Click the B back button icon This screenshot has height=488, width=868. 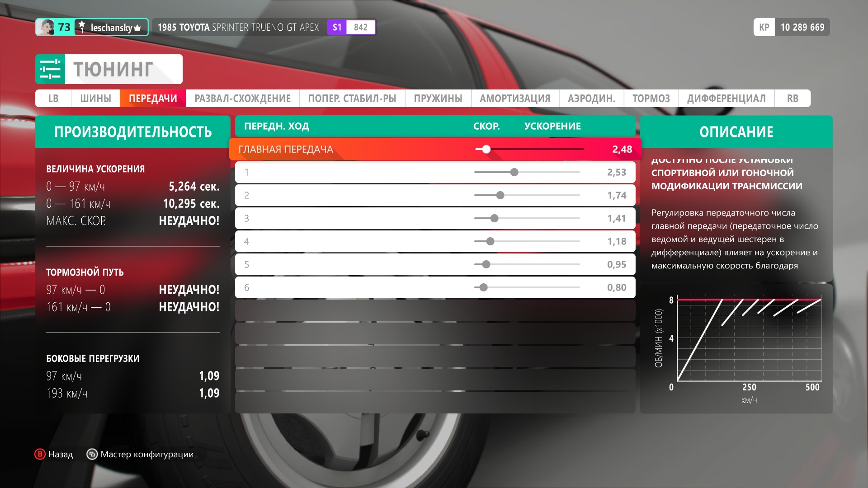(x=40, y=454)
